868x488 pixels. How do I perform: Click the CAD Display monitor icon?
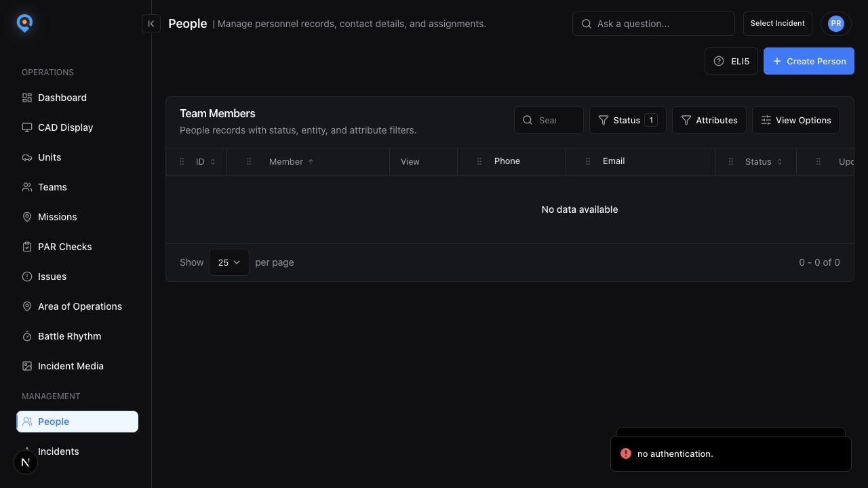pos(27,127)
